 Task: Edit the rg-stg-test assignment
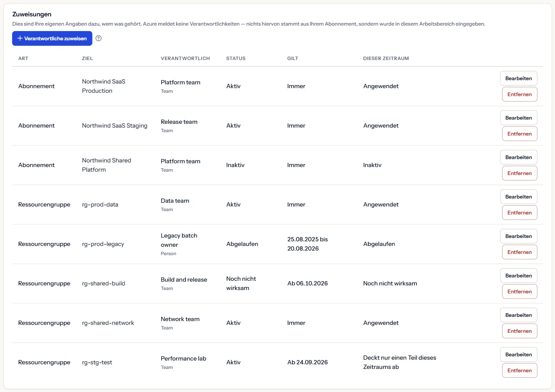click(519, 355)
